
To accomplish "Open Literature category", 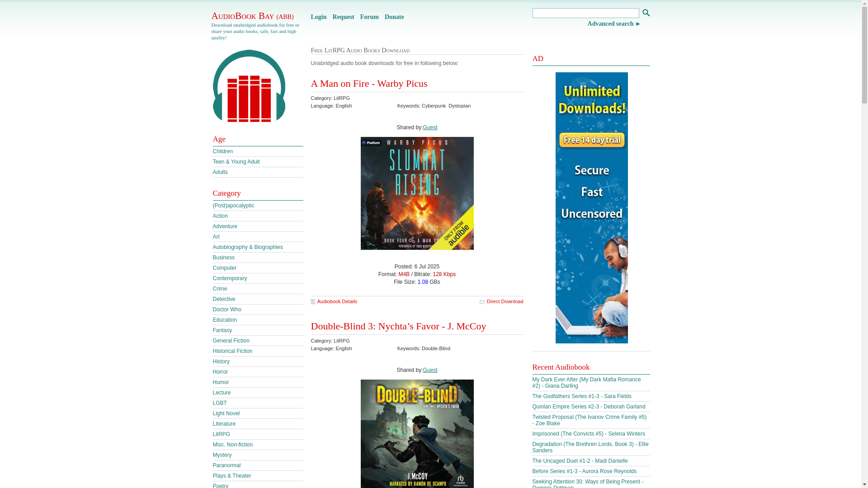I will pyautogui.click(x=224, y=424).
